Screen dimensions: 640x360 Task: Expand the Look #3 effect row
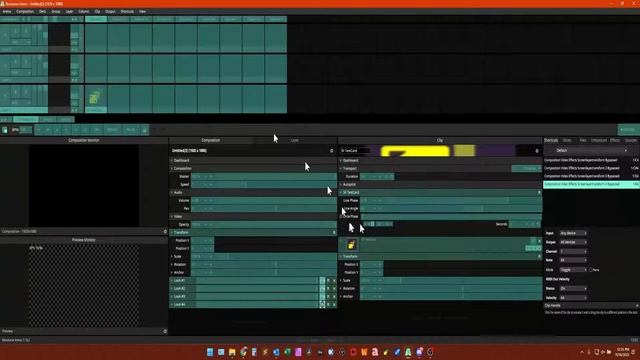tap(172, 296)
